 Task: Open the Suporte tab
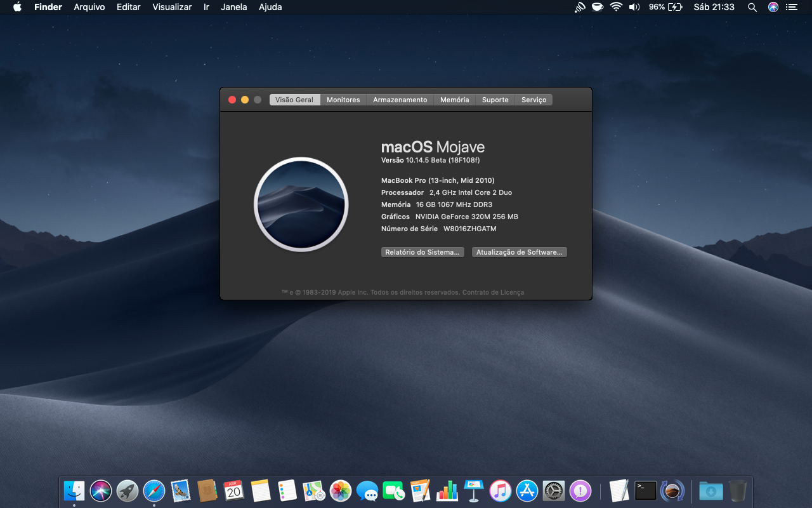coord(495,100)
